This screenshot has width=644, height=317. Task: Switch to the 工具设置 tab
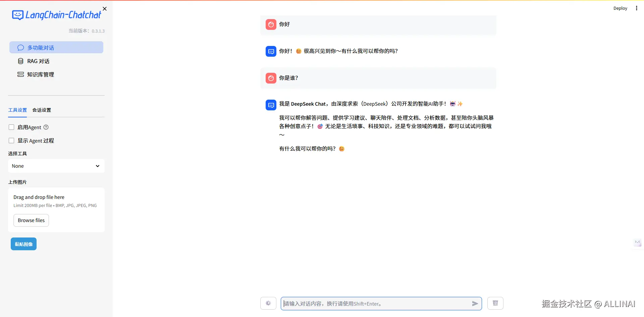(17, 110)
